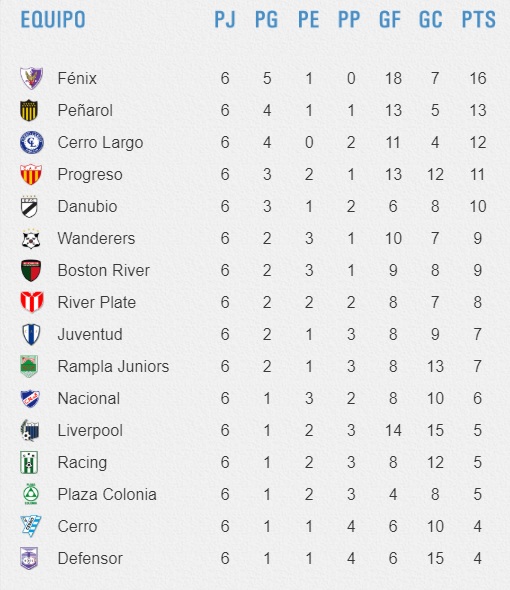Click Fénix's 16 points value
Viewport: 510px width, 590px height.
pyautogui.click(x=478, y=78)
